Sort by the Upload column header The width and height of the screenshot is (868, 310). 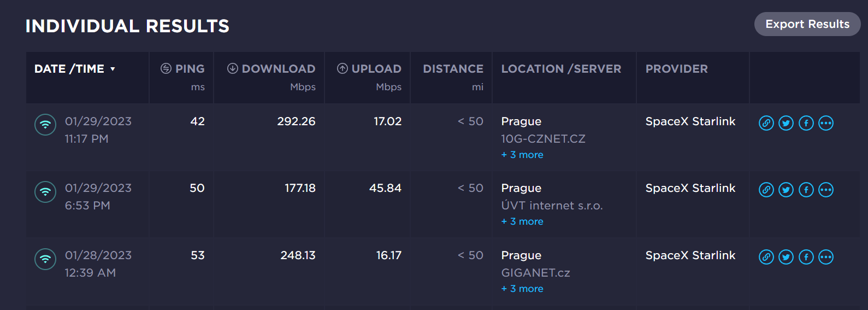[376, 69]
